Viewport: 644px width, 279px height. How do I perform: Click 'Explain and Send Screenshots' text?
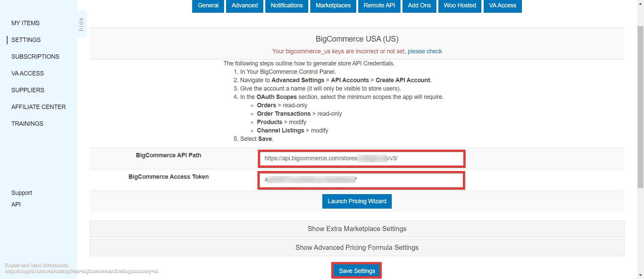point(37,265)
